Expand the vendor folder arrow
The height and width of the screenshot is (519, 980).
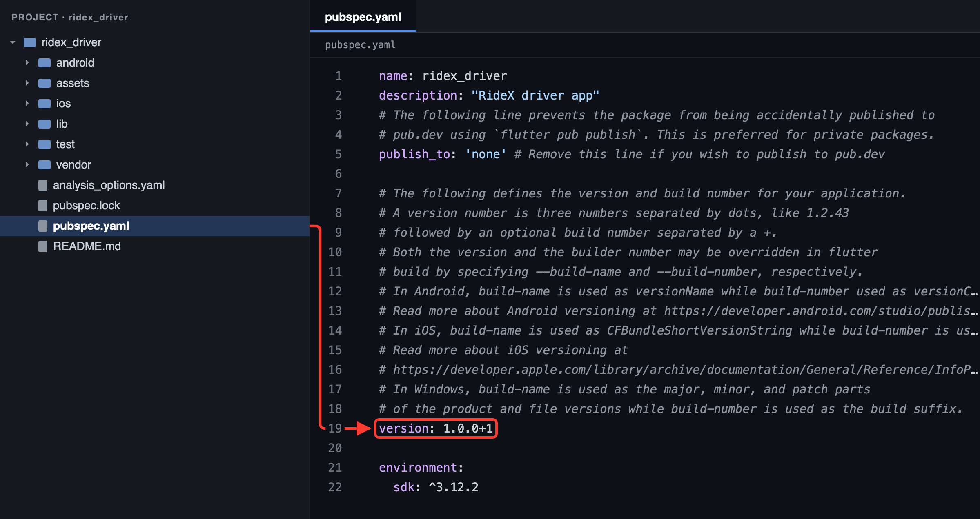27,165
